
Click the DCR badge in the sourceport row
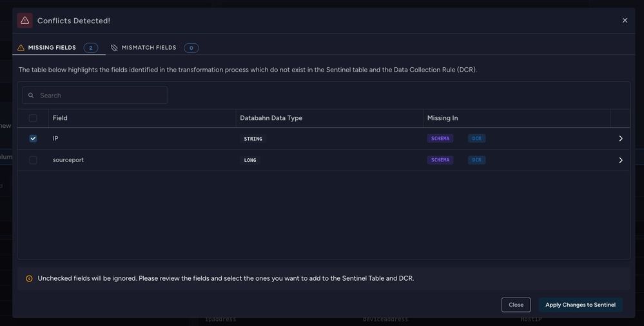click(x=476, y=160)
